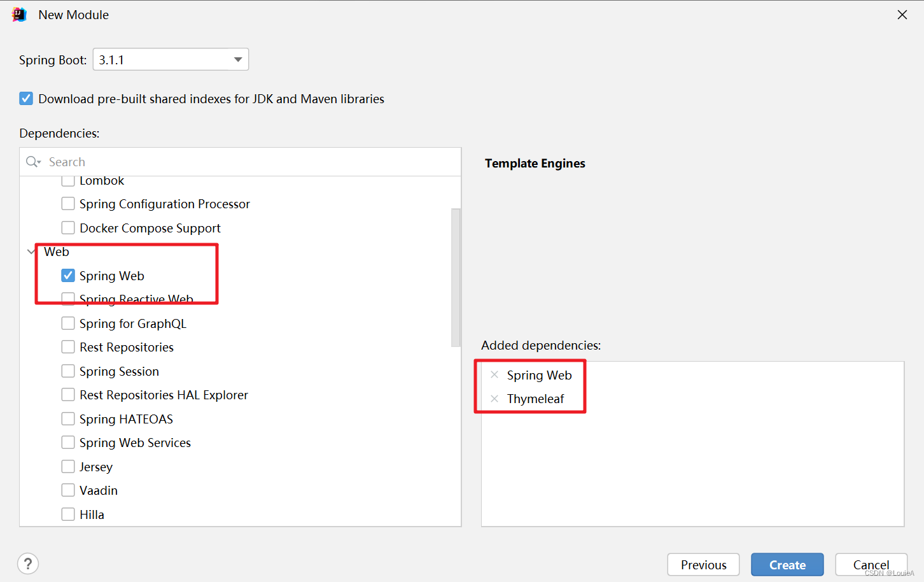
Task: Click Docker Compose Support label text
Action: [150, 228]
